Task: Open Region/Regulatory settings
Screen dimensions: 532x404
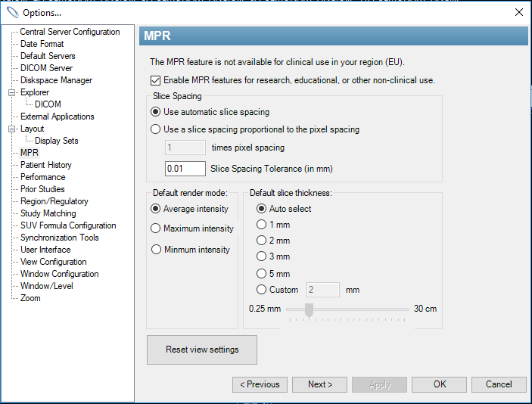Action: click(54, 201)
